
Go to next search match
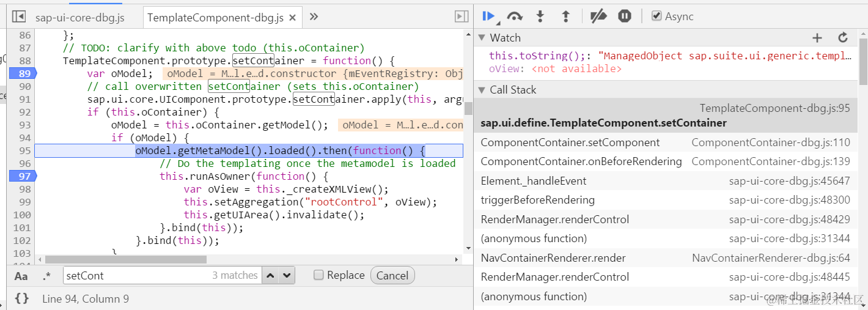point(287,276)
